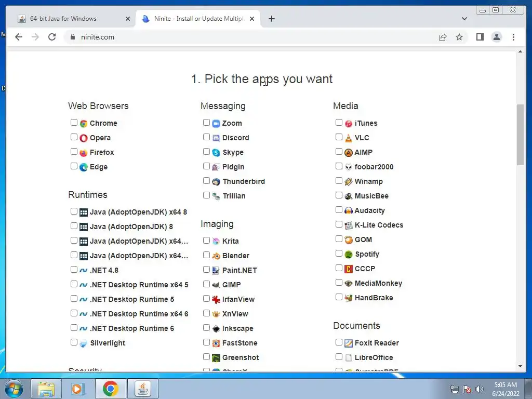Screen dimensions: 532x399
Task: Click the Show desktop strip at taskbar end
Action: coord(528,389)
